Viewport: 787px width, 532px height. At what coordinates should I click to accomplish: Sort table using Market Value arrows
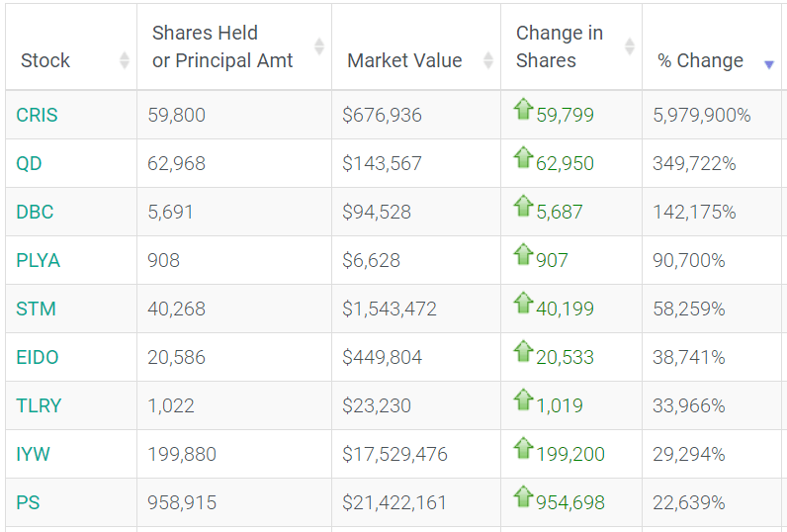(487, 60)
